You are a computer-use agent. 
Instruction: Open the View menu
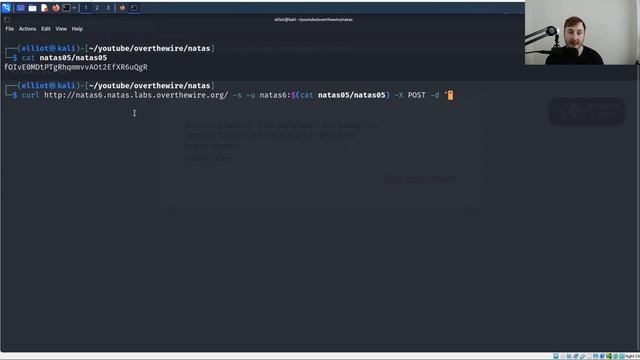pos(61,29)
